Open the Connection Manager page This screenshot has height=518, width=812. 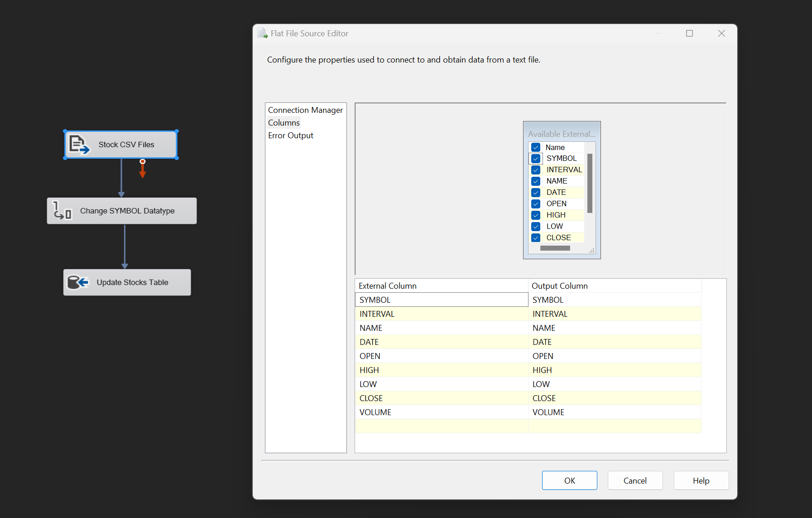tap(305, 110)
